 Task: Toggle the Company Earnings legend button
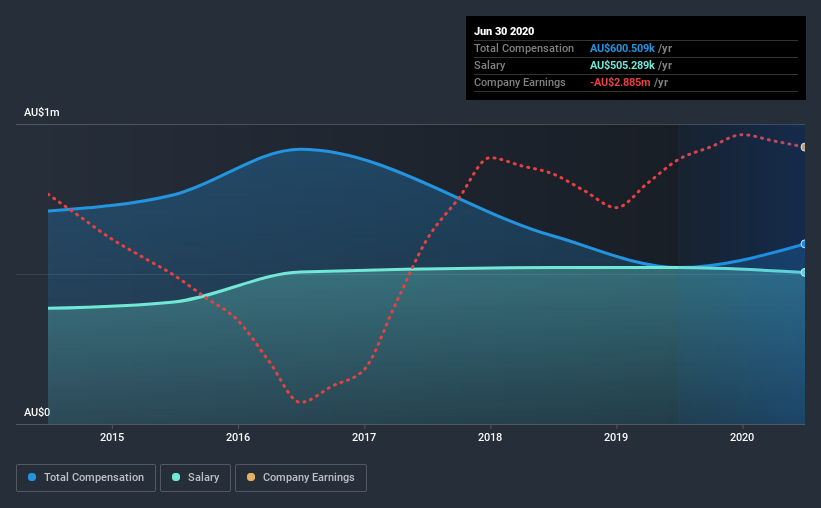tap(301, 478)
